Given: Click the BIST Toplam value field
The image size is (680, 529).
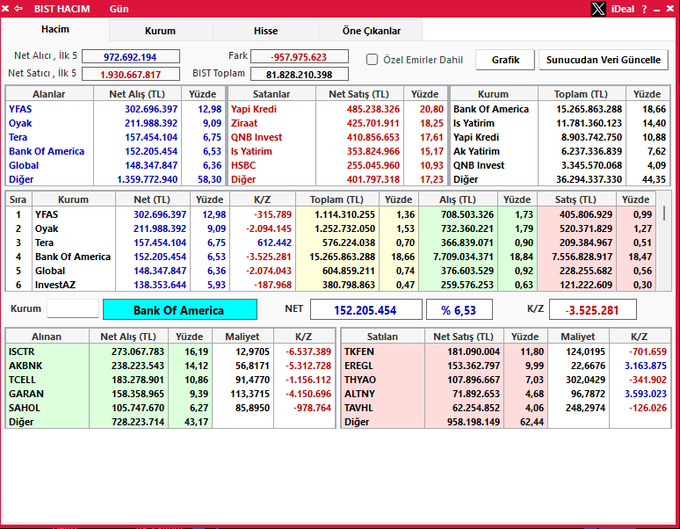Looking at the screenshot, I should (x=299, y=74).
